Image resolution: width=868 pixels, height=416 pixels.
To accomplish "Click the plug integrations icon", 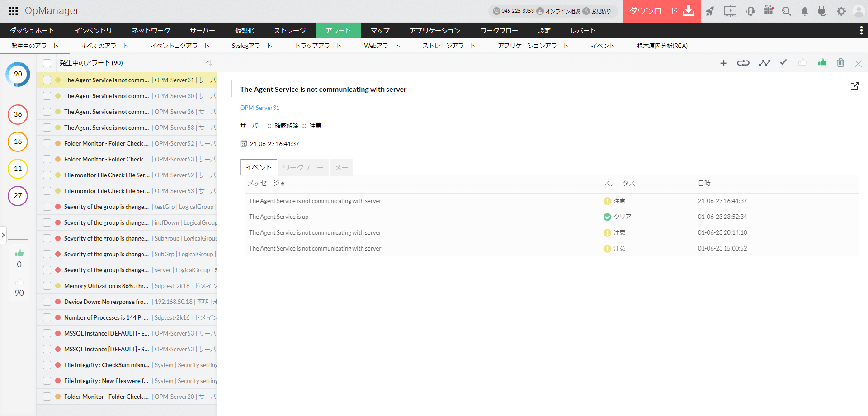I will tap(822, 11).
